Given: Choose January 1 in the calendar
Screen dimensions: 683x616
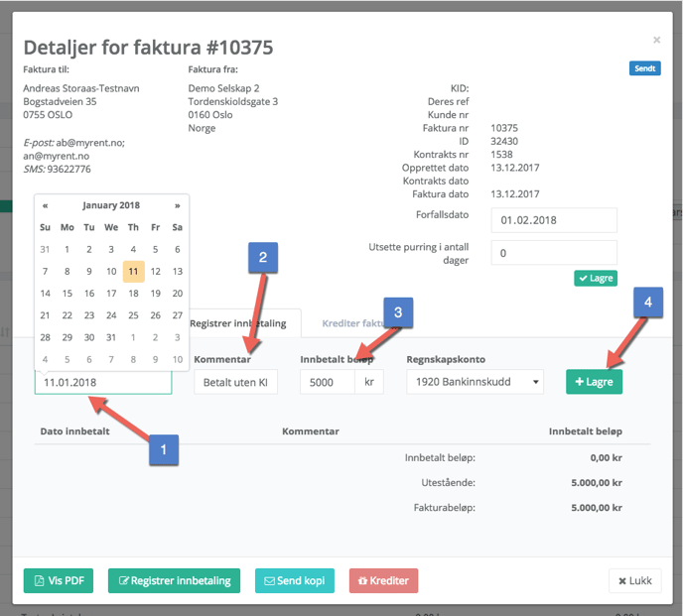Looking at the screenshot, I should point(68,249).
